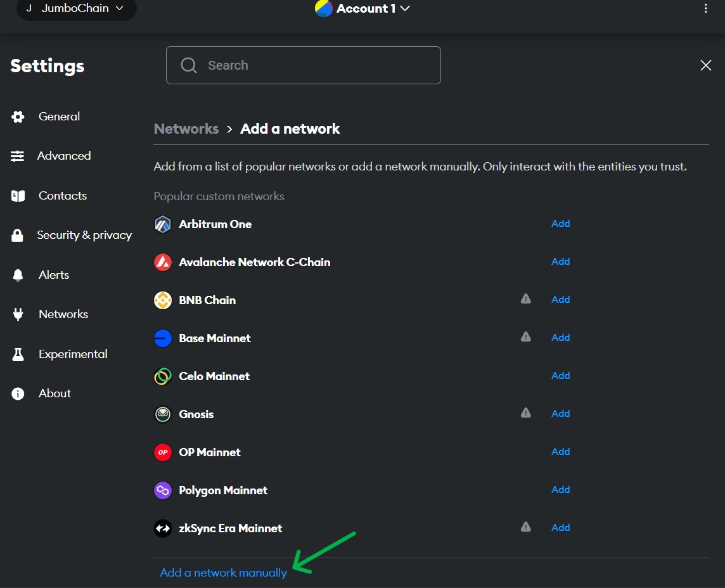This screenshot has width=725, height=588.
Task: Add the Celo Mainnet network
Action: 560,375
